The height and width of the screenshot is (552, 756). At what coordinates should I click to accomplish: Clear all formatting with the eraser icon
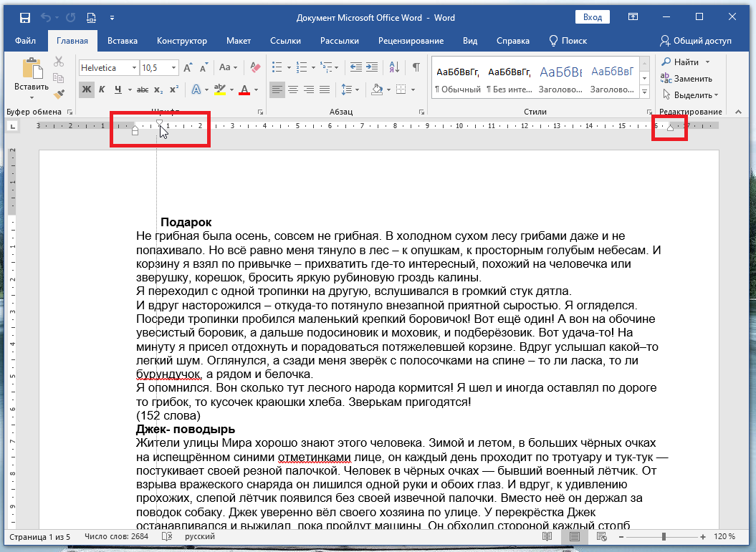(255, 67)
